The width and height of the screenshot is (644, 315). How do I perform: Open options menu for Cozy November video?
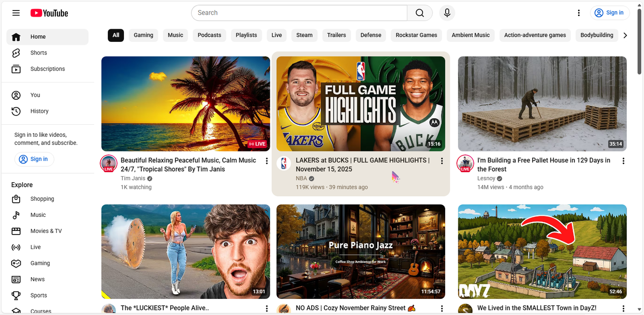[442, 308]
